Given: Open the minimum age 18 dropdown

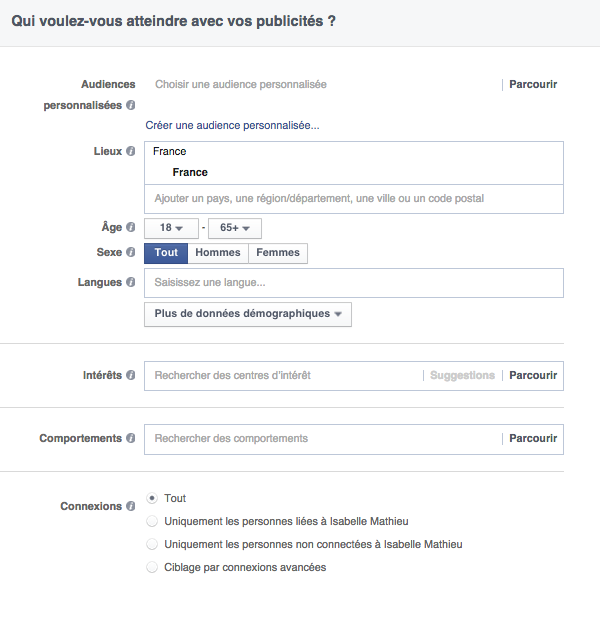Looking at the screenshot, I should 171,228.
